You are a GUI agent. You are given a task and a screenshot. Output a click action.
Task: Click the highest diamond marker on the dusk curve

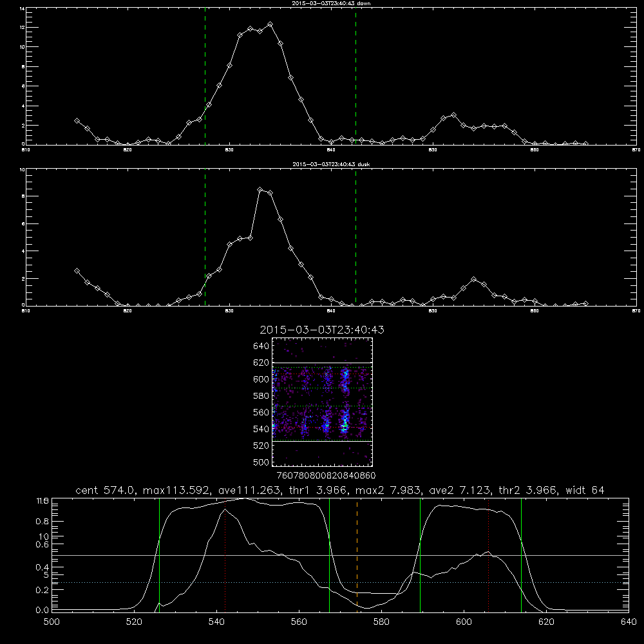pos(260,190)
